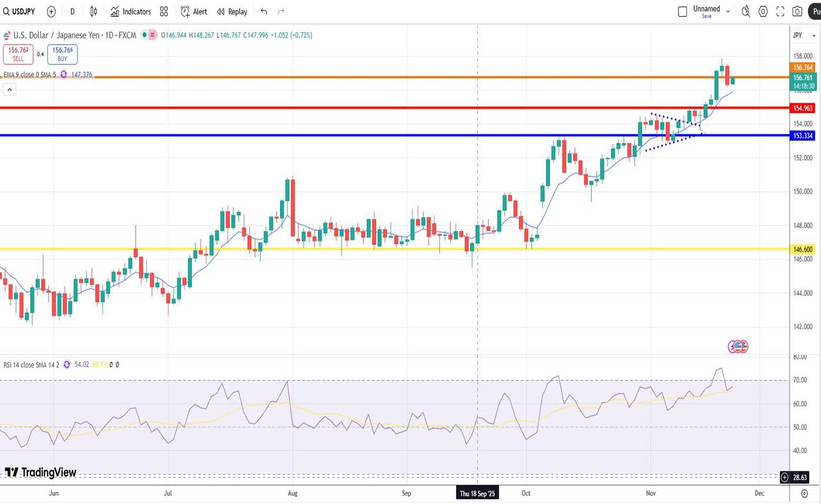Open the Replay mode

232,12
